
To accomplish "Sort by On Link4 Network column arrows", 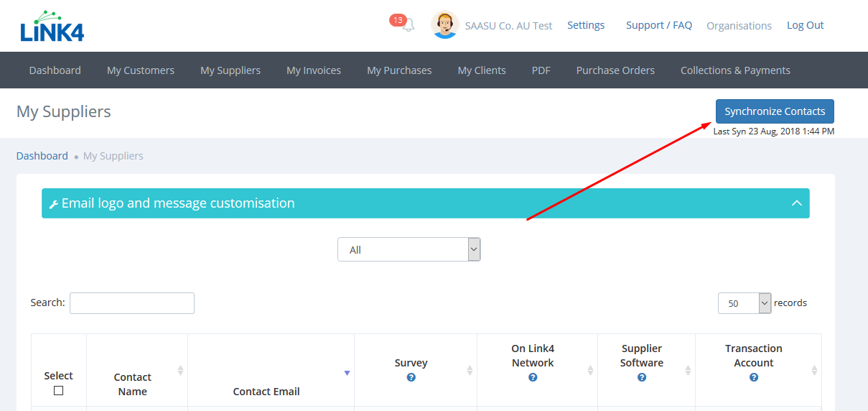I will click(590, 370).
